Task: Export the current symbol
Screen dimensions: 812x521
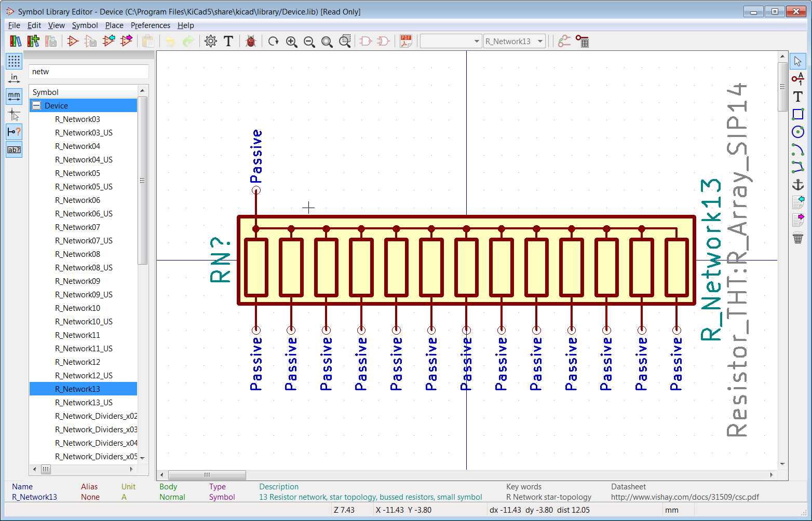Action: (x=126, y=41)
